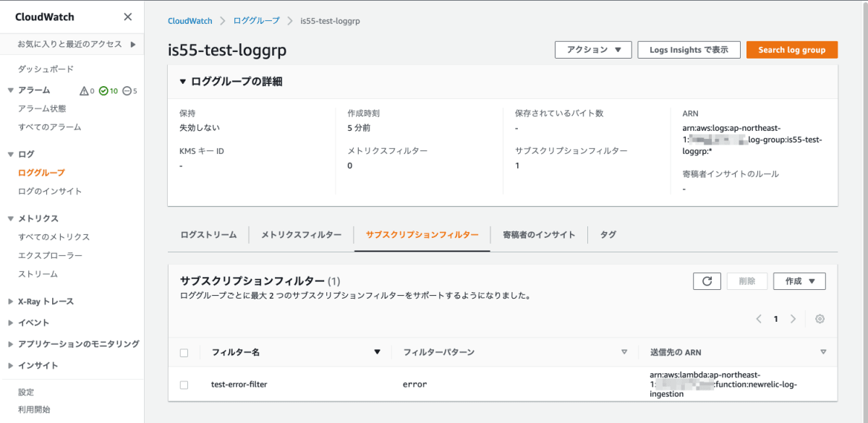Image resolution: width=868 pixels, height=423 pixels.
Task: Collapse the アラーム sidebar section
Action: pyautogui.click(x=11, y=90)
